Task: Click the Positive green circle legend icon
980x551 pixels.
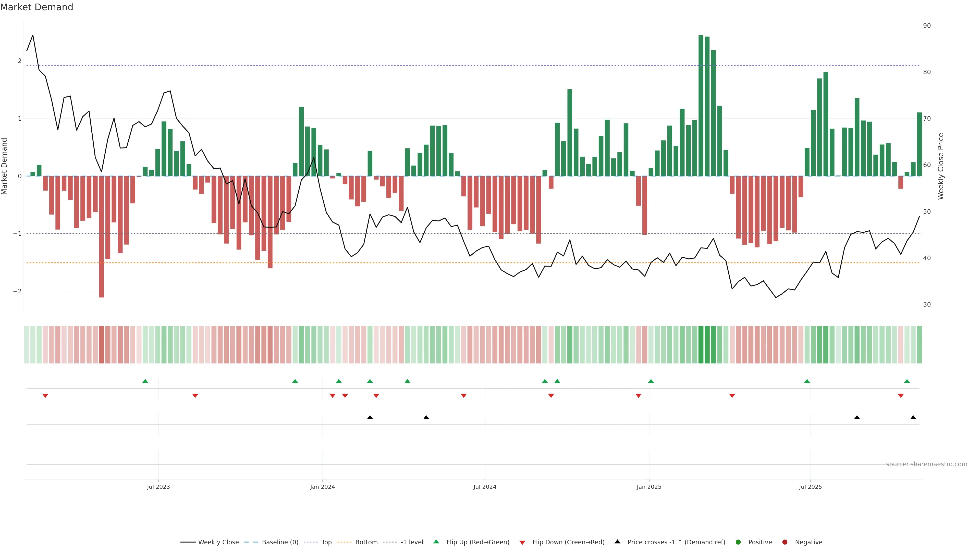Action: 738,542
